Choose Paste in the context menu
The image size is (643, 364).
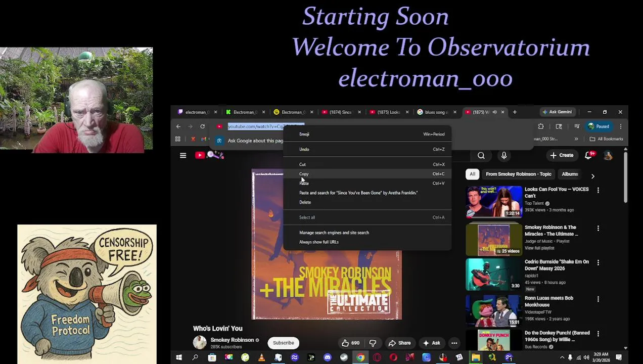[x=367, y=183]
